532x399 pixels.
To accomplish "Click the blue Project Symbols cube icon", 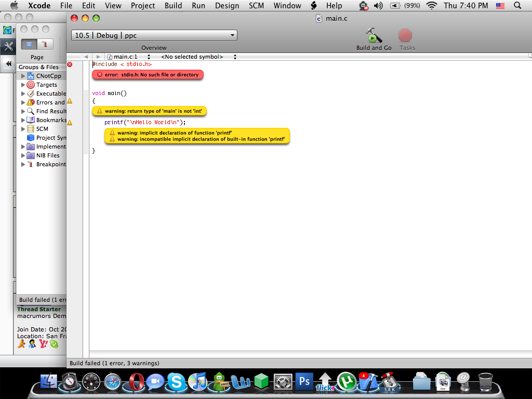I will point(31,138).
